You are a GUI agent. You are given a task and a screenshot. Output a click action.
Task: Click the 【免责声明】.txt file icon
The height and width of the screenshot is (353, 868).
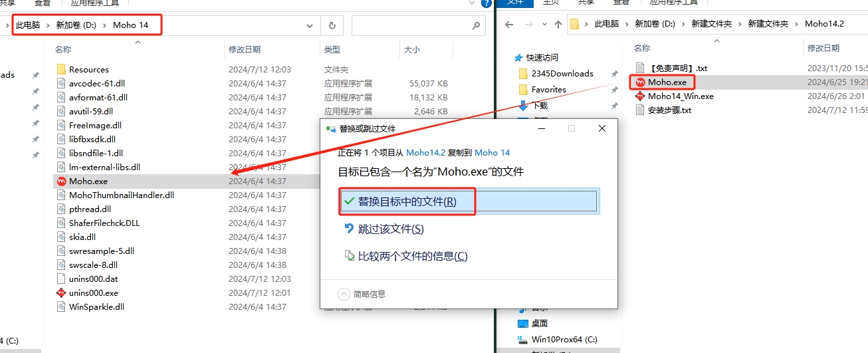point(640,68)
